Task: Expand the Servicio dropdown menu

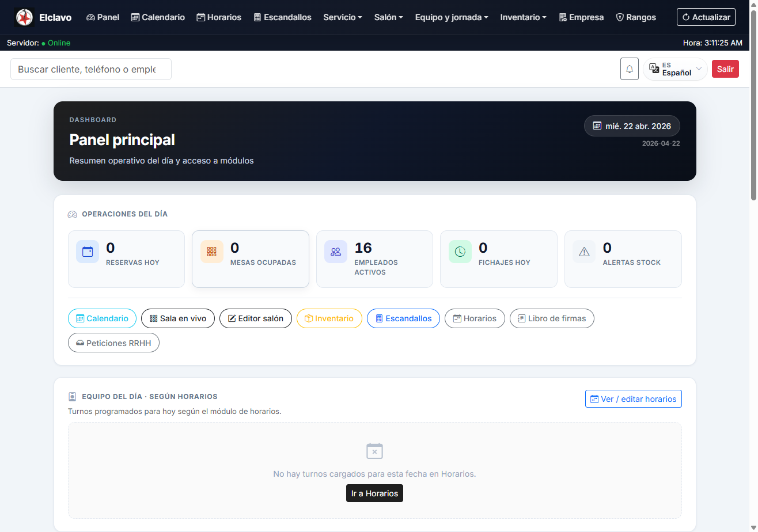Action: click(x=343, y=17)
